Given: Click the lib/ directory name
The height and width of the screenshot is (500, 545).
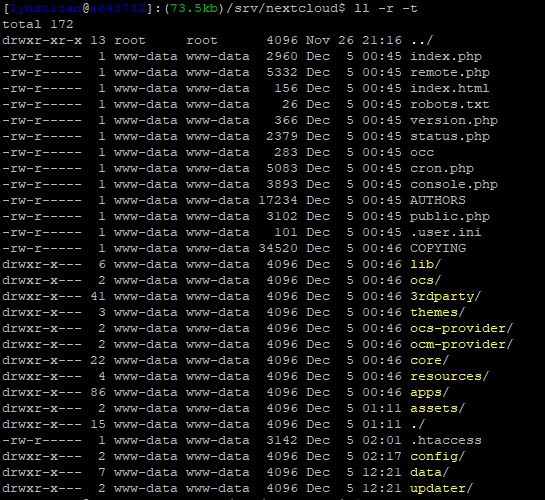Looking at the screenshot, I should point(425,264).
